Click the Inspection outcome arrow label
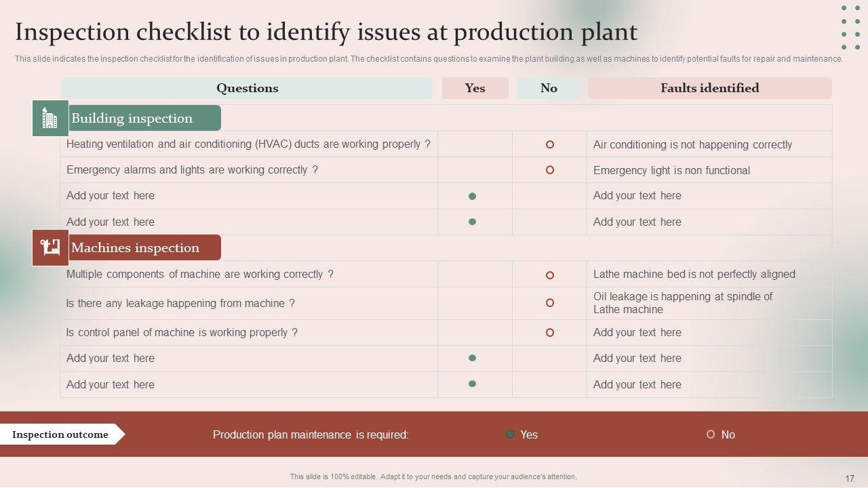868x488 pixels. click(61, 434)
